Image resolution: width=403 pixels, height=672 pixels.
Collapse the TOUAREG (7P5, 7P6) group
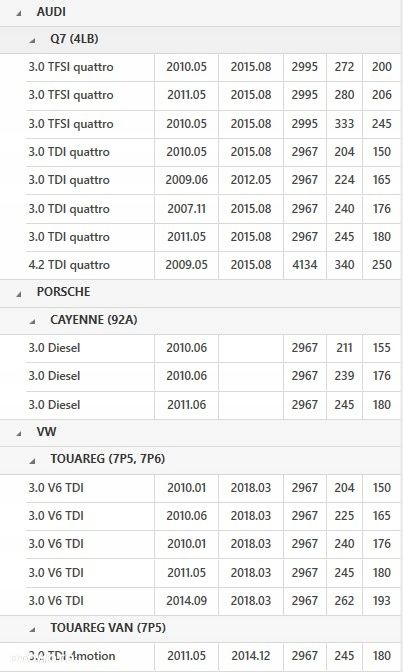click(x=33, y=461)
